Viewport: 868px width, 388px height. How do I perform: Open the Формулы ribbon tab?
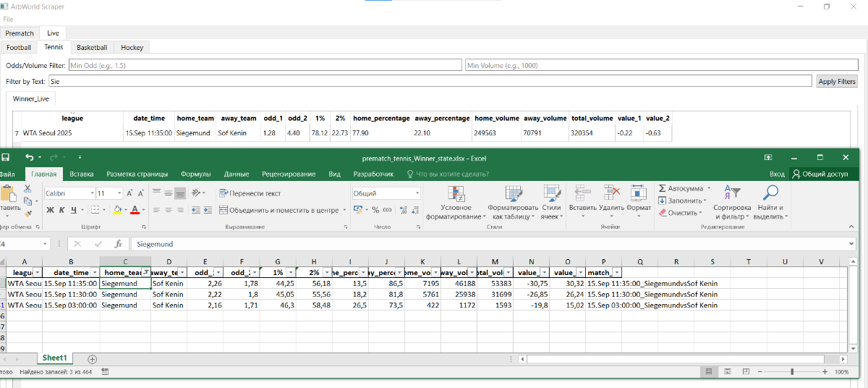pos(195,174)
